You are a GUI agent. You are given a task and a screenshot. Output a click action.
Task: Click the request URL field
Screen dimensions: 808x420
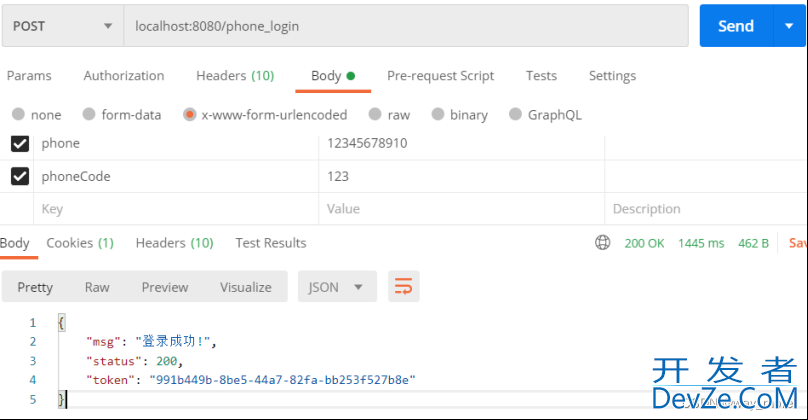point(405,26)
